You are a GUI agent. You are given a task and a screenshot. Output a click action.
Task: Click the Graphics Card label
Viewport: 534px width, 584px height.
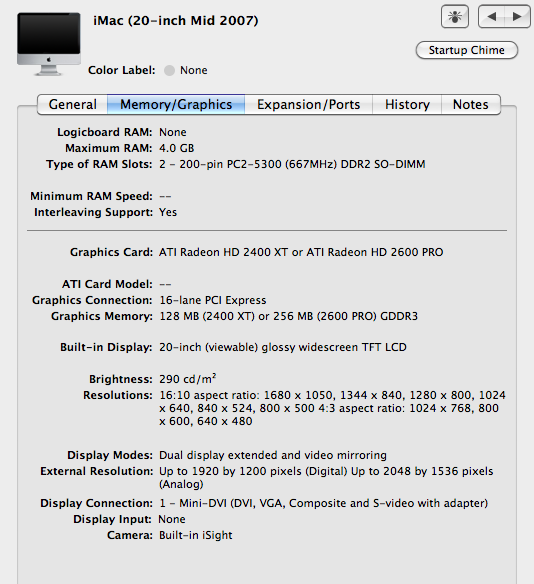pyautogui.click(x=111, y=252)
